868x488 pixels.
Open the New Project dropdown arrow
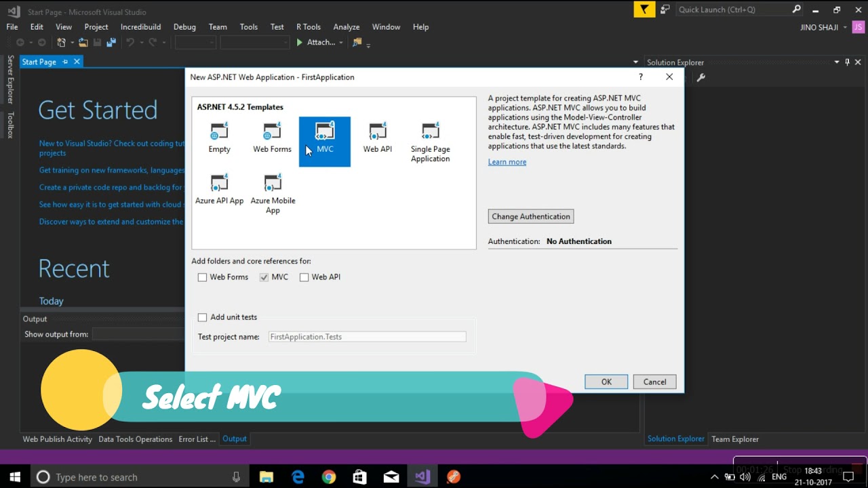[x=71, y=43]
